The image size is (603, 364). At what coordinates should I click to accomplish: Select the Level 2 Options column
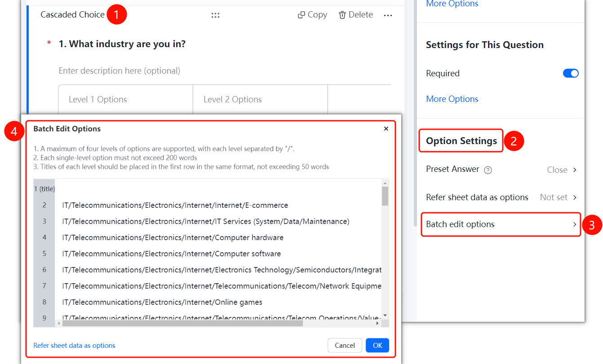click(260, 99)
